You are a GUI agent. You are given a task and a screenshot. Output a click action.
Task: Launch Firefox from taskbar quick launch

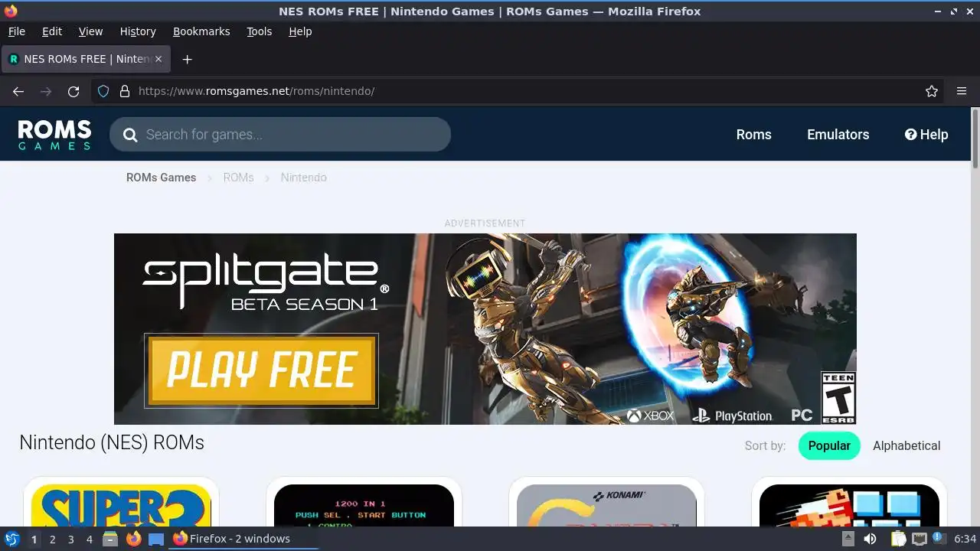pyautogui.click(x=133, y=539)
